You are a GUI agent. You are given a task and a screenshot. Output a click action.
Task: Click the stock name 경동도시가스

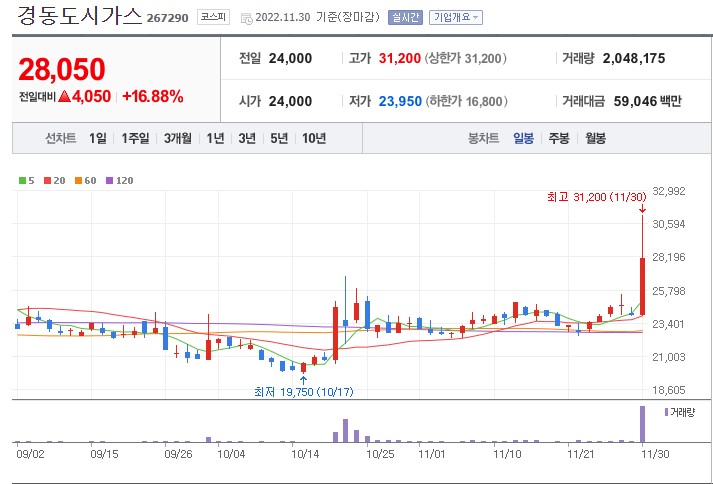click(80, 15)
